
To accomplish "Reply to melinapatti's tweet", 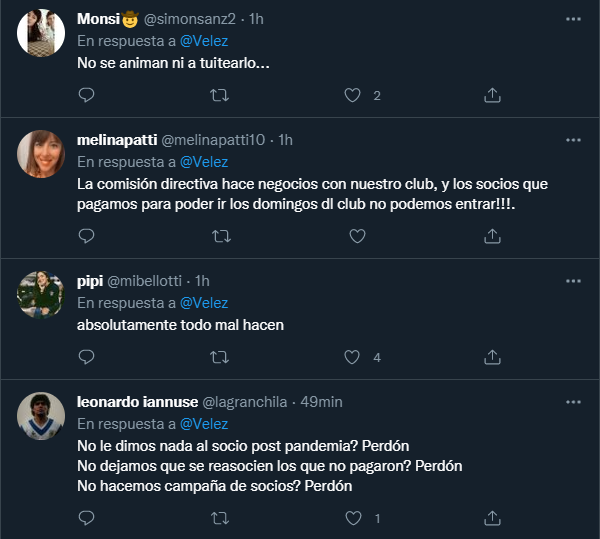I will click(86, 236).
